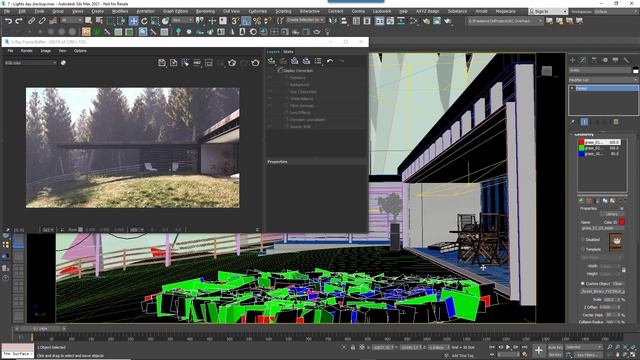Select the Unlink Selection tool

(x=42, y=20)
